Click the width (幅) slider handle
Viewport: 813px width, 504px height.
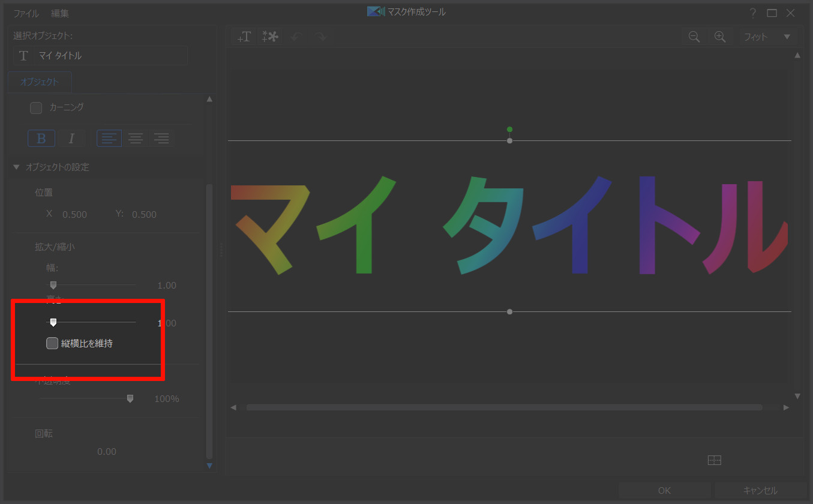53,285
